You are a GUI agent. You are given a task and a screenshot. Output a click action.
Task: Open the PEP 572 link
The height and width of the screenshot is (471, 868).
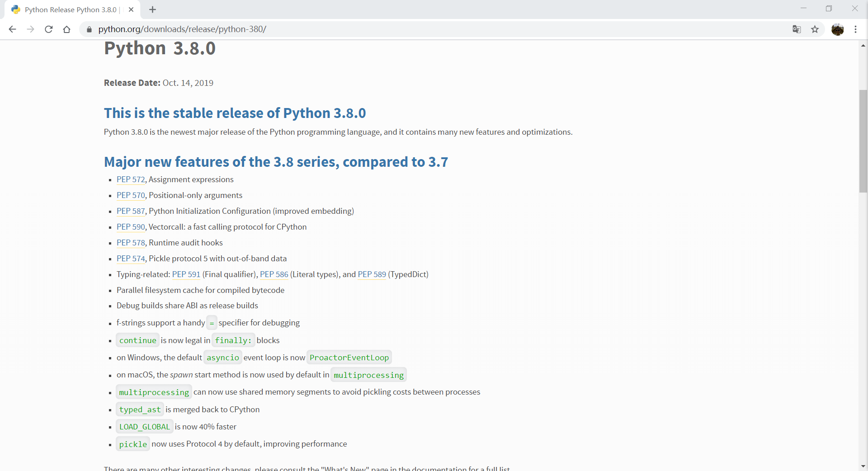[130, 179]
